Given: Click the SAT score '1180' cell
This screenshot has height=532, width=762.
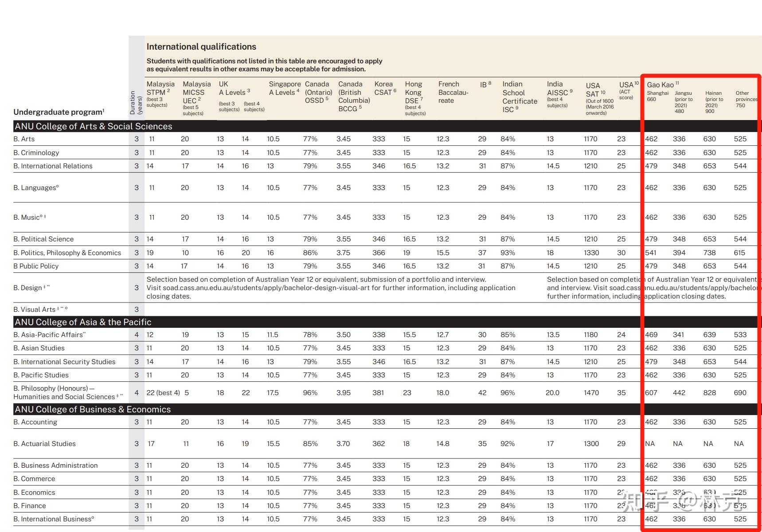Looking at the screenshot, I should [x=591, y=334].
